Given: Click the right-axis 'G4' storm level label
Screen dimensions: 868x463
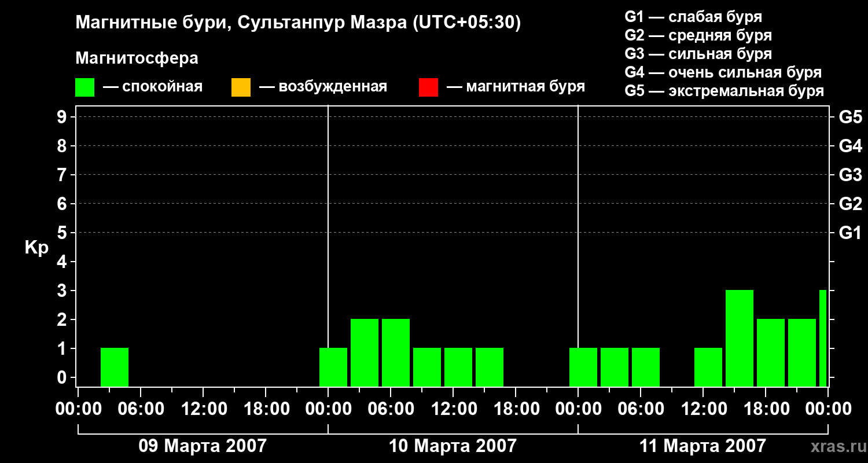Looking at the screenshot, I should pos(851,146).
